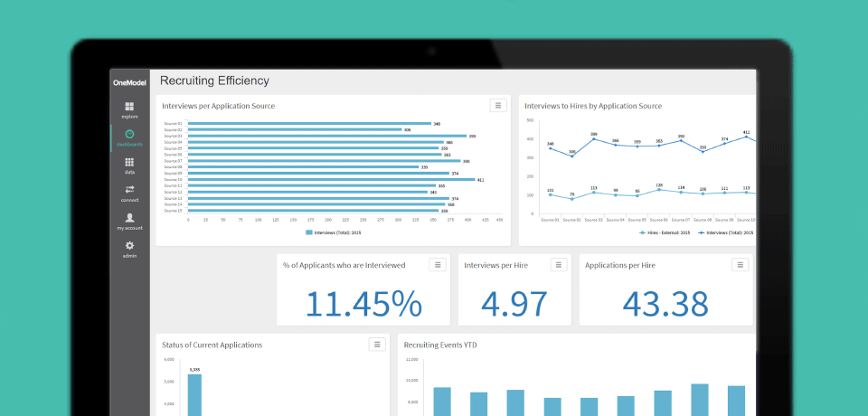Image resolution: width=868 pixels, height=416 pixels.
Task: Click first bar in Recruiting Events YTD
Action: click(441, 402)
